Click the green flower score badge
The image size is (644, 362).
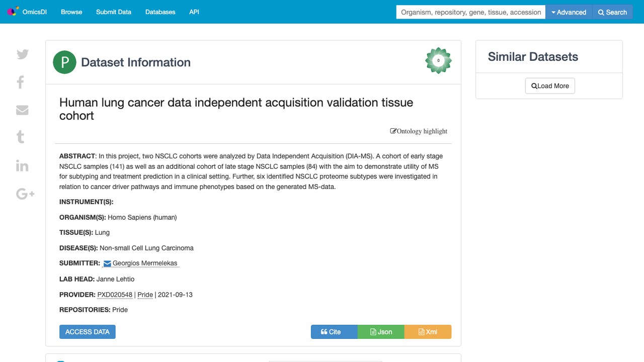(438, 60)
